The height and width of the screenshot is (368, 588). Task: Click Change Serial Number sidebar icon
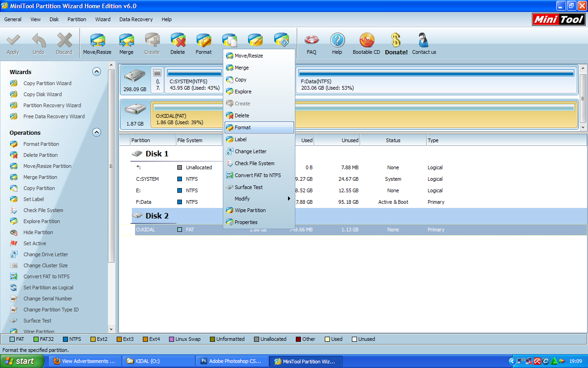pyautogui.click(x=14, y=299)
